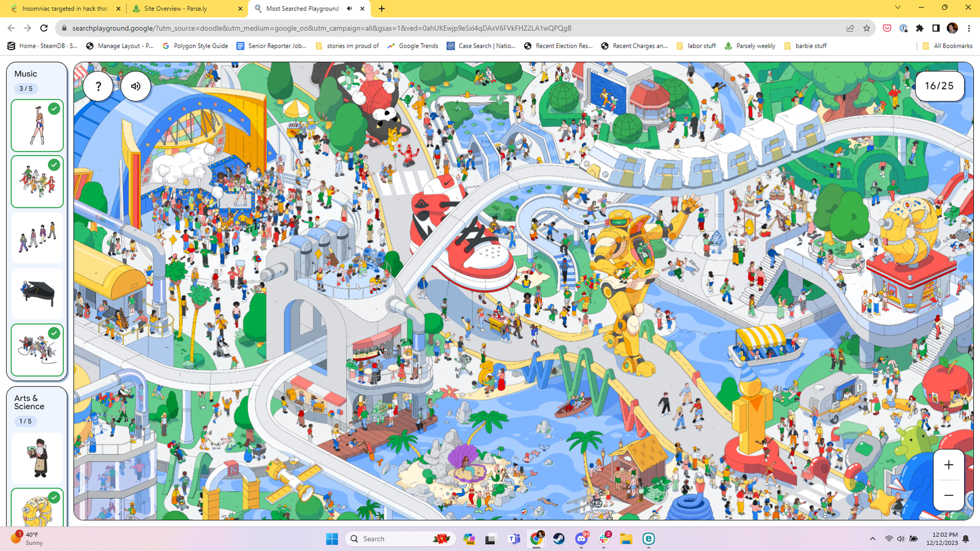Viewport: 980px width, 551px height.
Task: Mute the game sound speaker button
Action: click(135, 86)
